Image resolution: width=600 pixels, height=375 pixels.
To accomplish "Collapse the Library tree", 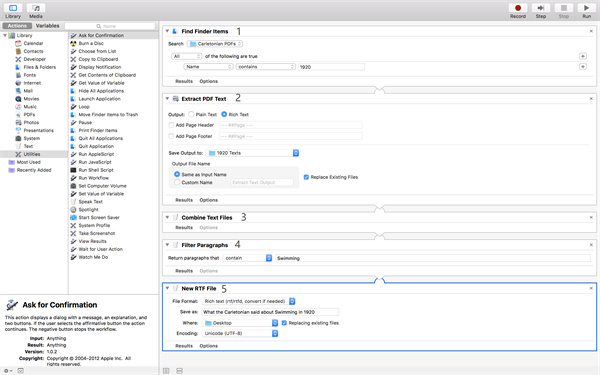I will point(5,35).
